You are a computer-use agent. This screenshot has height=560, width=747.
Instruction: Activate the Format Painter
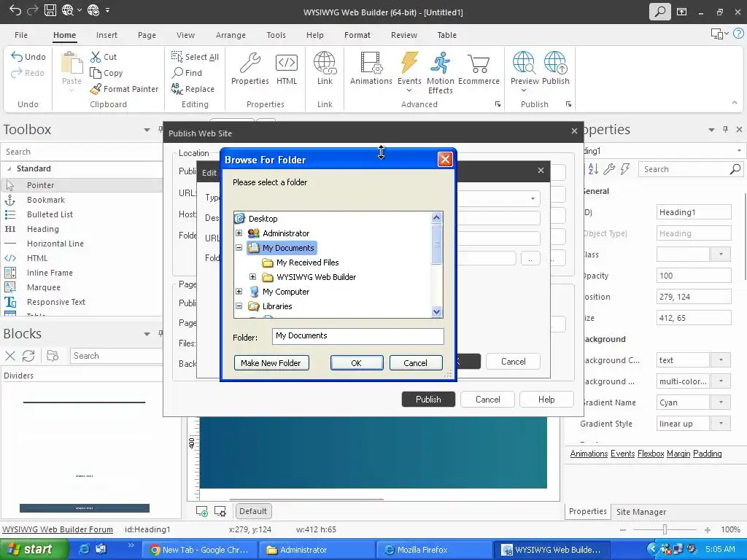pyautogui.click(x=124, y=89)
